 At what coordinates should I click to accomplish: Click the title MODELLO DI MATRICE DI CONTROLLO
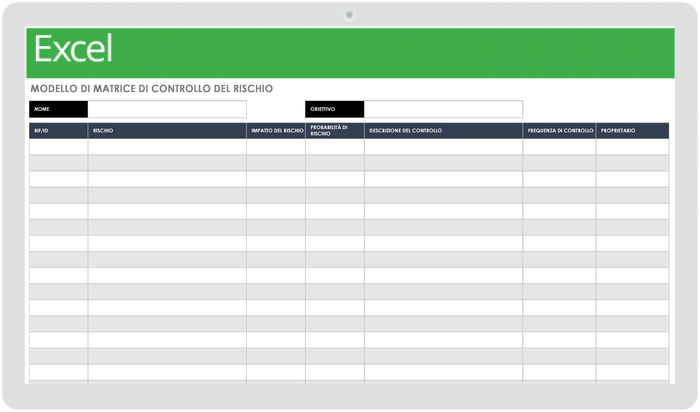[152, 88]
